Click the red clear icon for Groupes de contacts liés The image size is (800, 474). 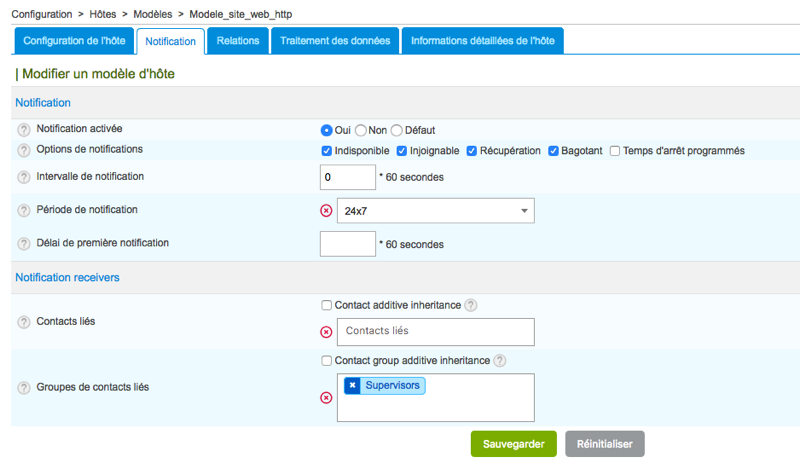(326, 398)
